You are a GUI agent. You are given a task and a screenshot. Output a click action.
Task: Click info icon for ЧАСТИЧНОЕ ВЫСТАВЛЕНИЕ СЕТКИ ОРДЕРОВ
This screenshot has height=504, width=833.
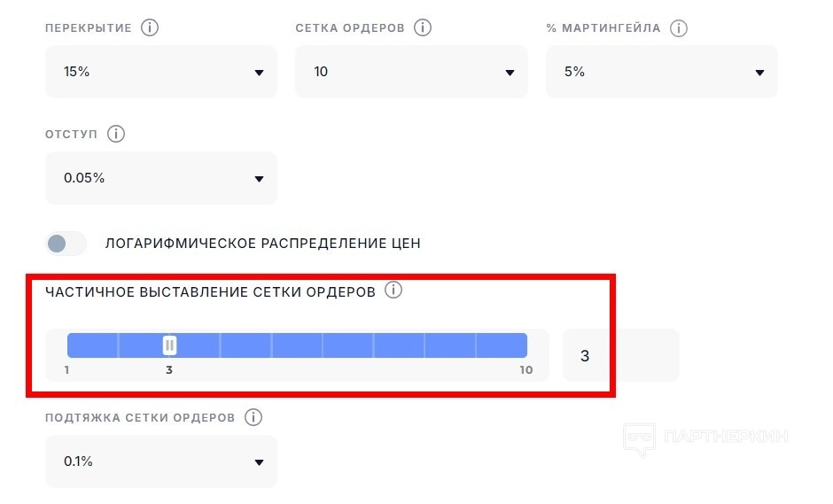point(393,291)
